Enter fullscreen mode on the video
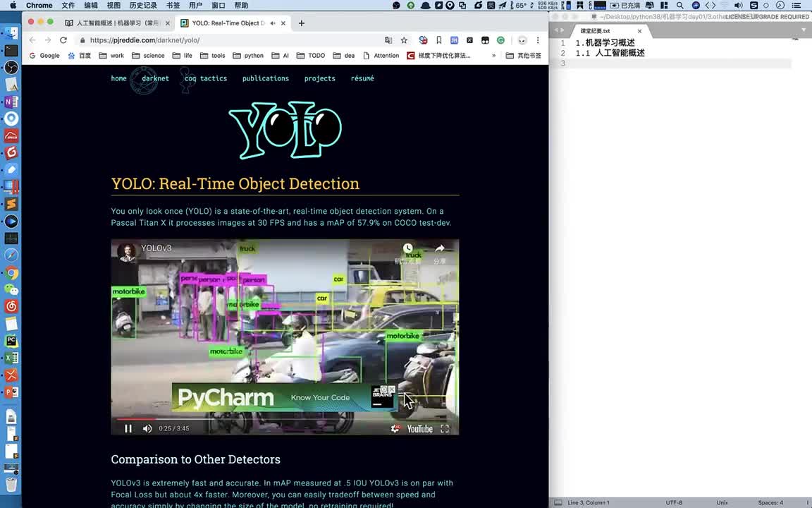This screenshot has width=812, height=508. [445, 428]
